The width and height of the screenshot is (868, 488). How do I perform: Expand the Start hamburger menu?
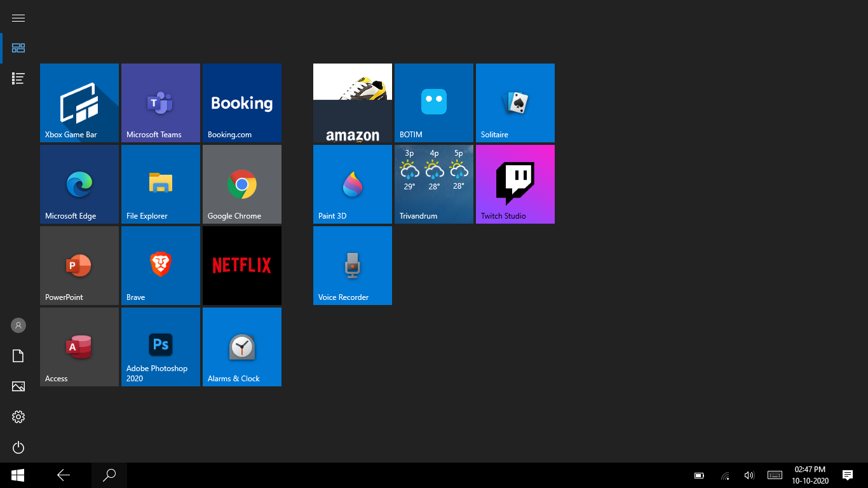(18, 18)
